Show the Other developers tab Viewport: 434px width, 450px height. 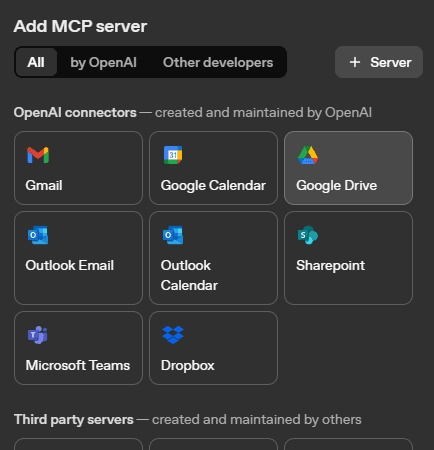(x=218, y=62)
